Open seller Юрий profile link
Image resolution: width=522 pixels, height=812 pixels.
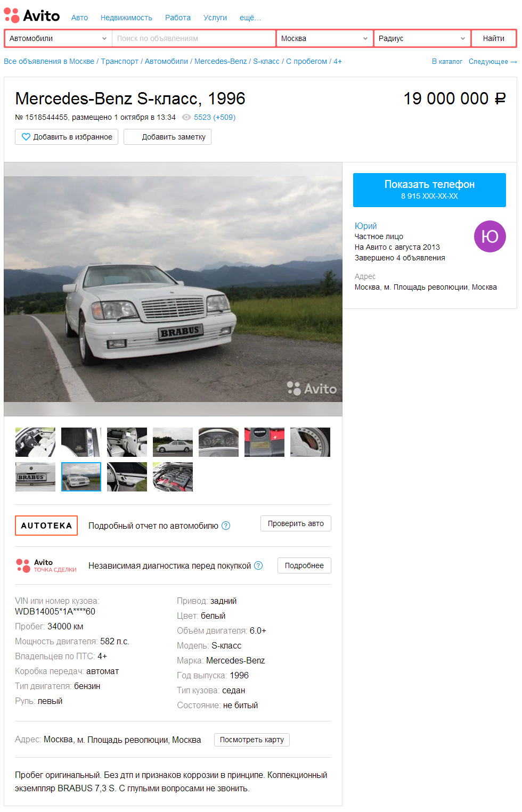[365, 226]
